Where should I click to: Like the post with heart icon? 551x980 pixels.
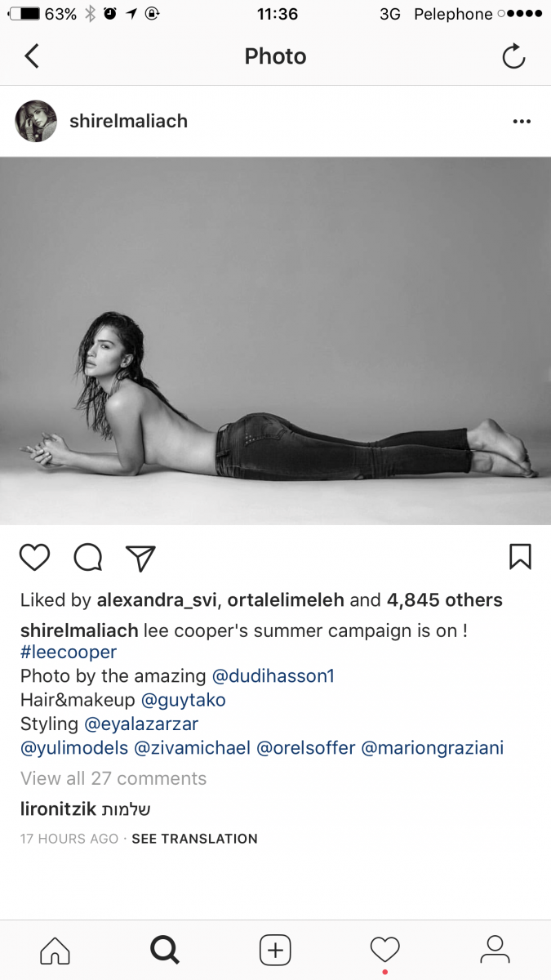coord(35,557)
